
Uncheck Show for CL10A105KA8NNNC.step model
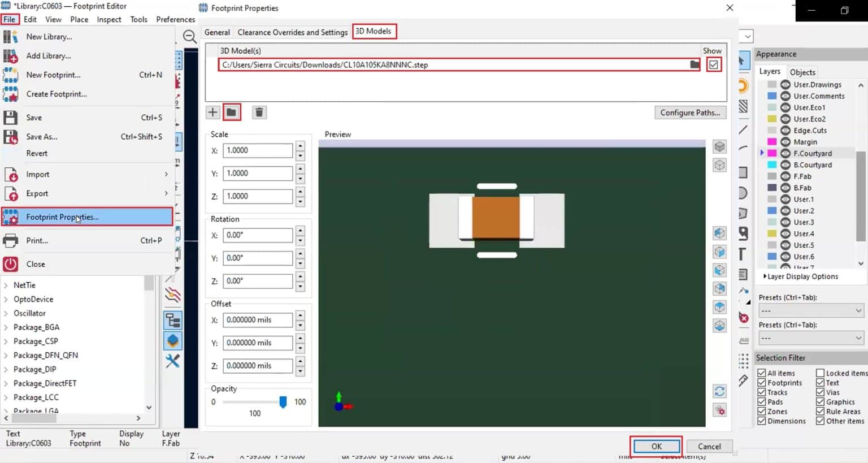click(714, 64)
